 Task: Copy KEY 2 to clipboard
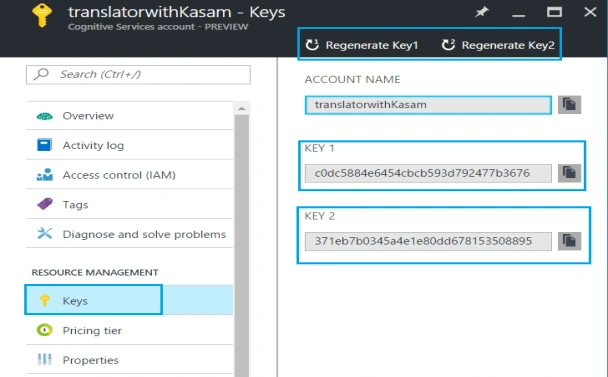569,241
